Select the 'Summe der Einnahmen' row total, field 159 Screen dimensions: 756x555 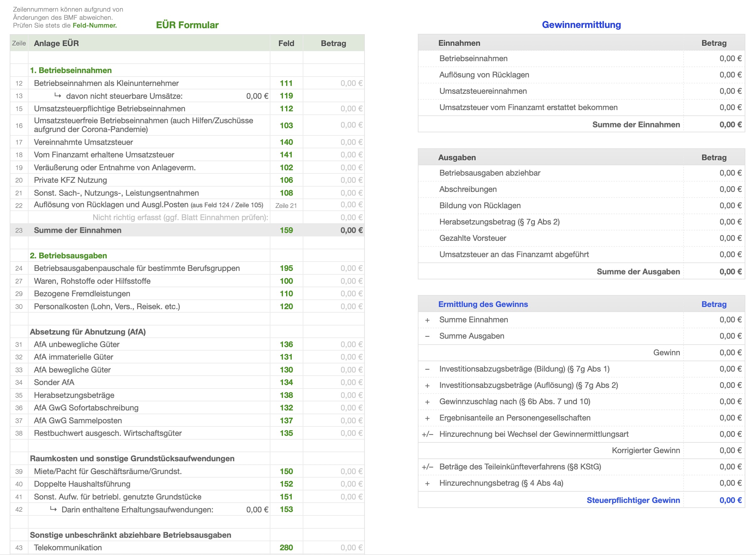coord(351,230)
